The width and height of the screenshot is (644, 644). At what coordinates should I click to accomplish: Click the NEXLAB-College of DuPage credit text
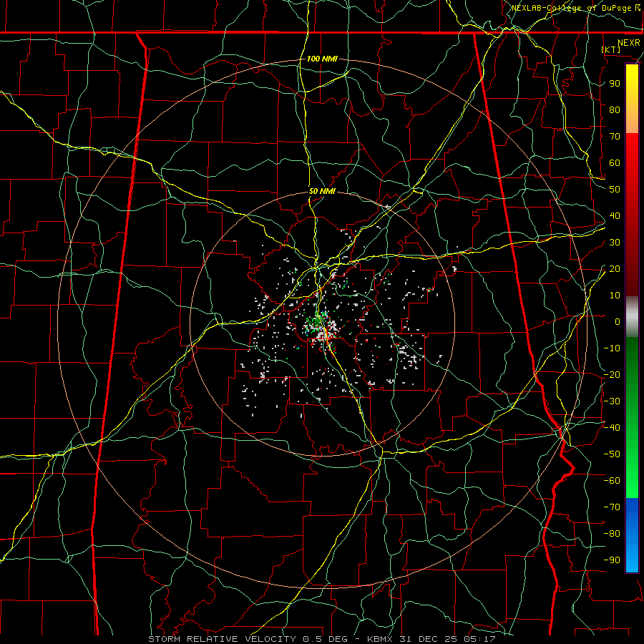pyautogui.click(x=576, y=8)
